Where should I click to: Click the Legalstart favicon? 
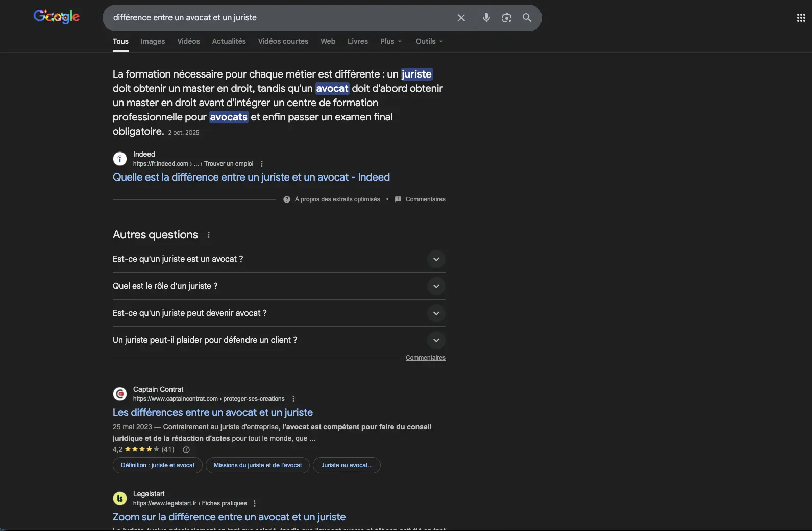[119, 498]
